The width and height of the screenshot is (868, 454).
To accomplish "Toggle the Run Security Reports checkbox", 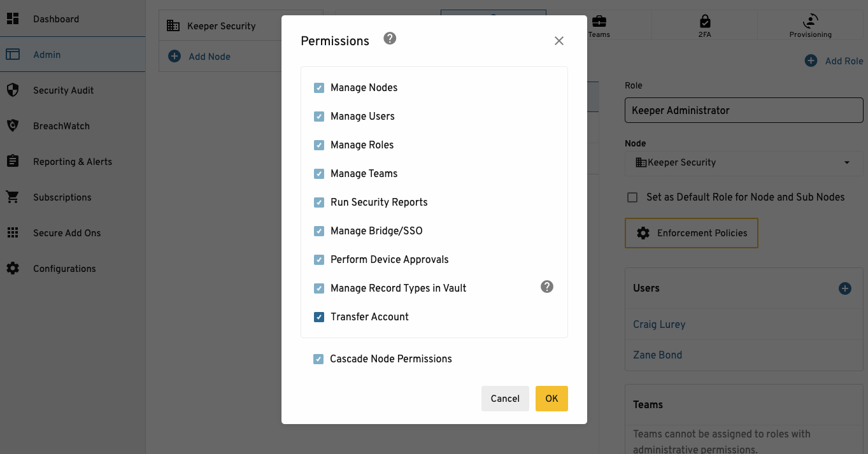I will 319,202.
